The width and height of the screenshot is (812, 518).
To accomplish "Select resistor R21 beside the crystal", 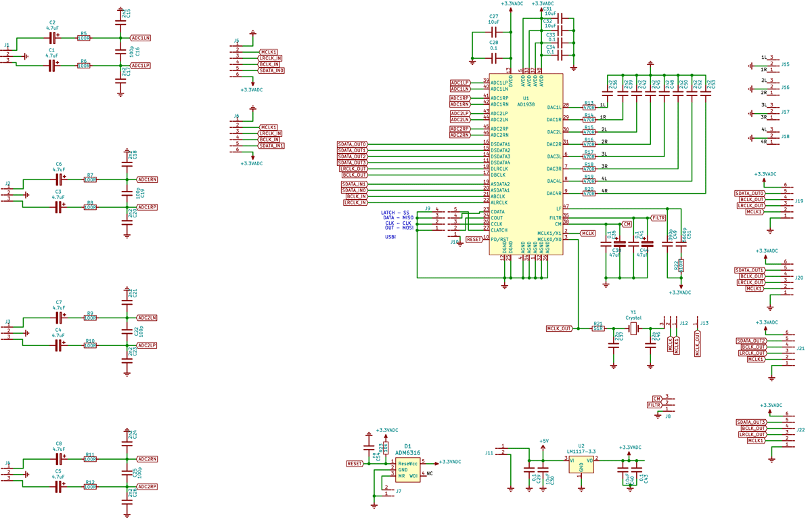I will tap(598, 328).
